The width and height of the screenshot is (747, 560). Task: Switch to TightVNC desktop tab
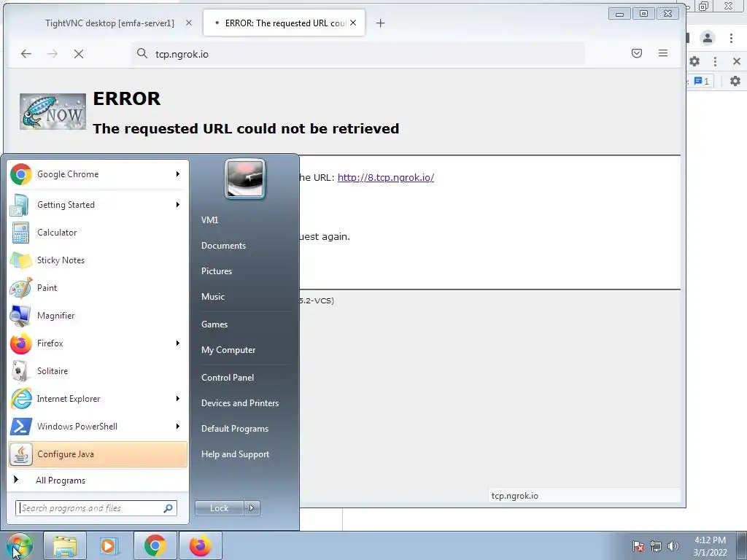coord(109,23)
